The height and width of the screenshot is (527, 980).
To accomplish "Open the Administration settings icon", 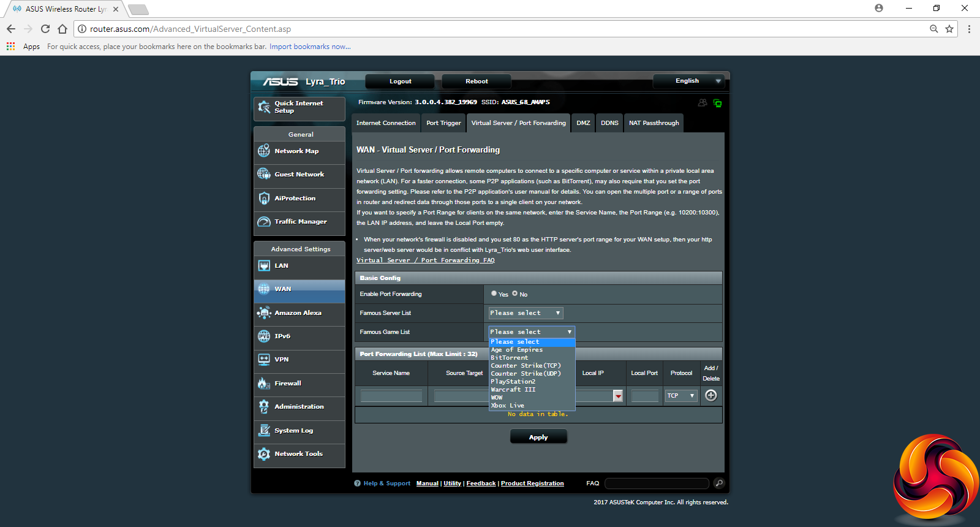I will pos(264,407).
